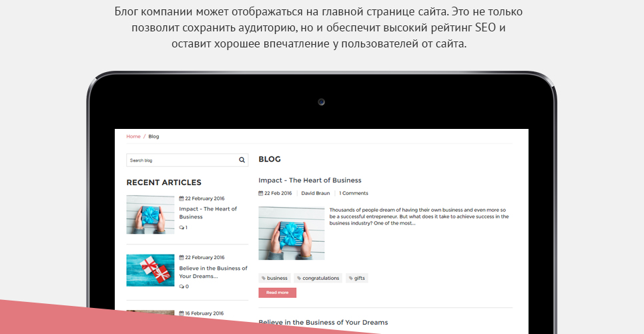Click the post excerpt starting 'Thousands of people dream'
This screenshot has width=644, height=334.
pyautogui.click(x=419, y=216)
